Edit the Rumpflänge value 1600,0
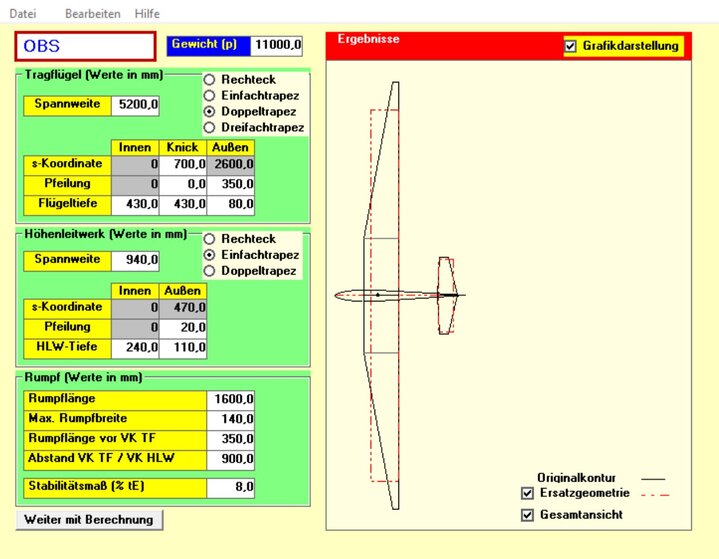Screen dimensions: 719x559 tap(230, 399)
